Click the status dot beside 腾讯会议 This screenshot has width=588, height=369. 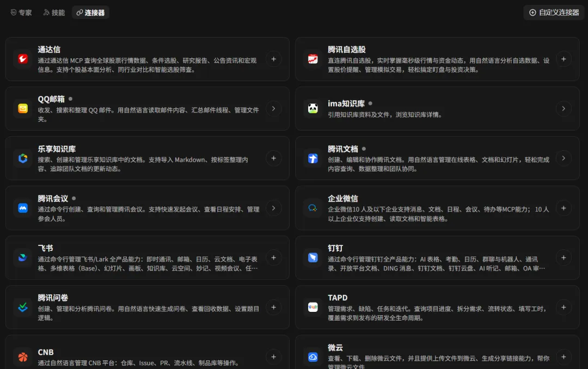74,198
